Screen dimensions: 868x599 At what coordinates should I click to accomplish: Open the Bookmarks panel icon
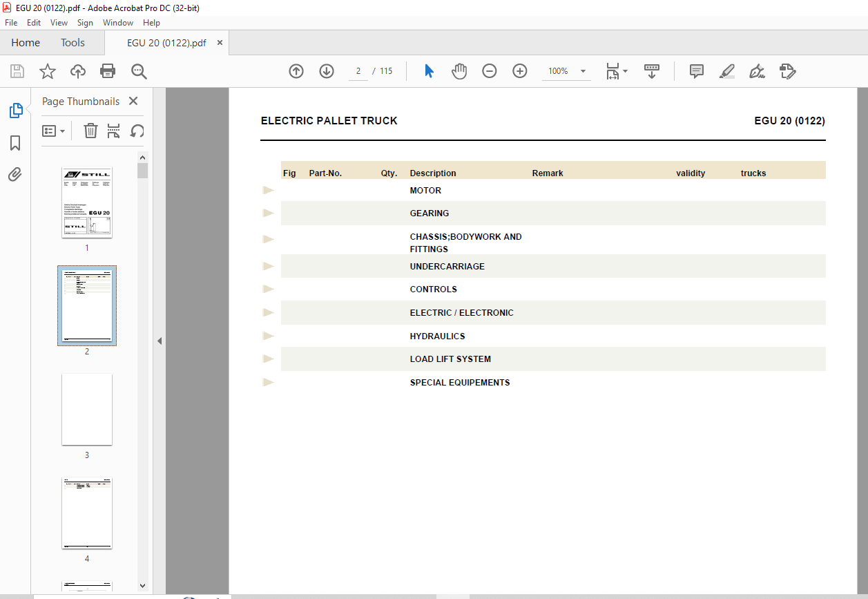click(15, 143)
